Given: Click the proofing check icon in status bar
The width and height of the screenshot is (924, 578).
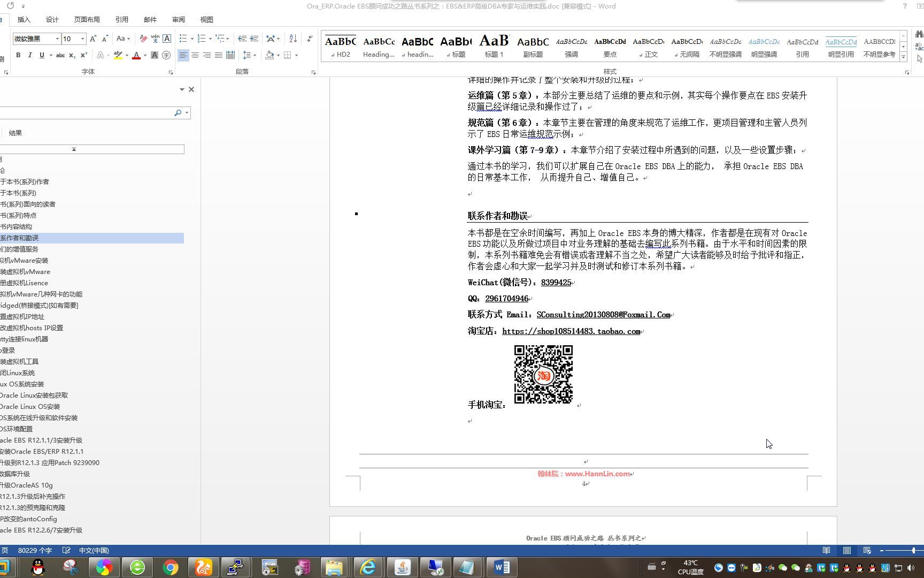Looking at the screenshot, I should (x=66, y=550).
